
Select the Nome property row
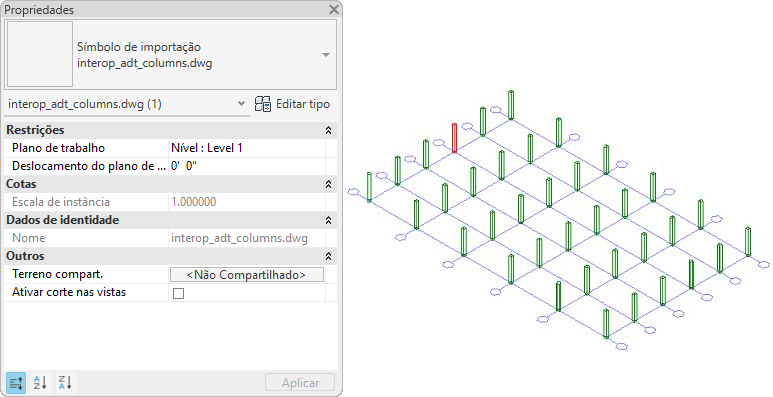[170, 238]
